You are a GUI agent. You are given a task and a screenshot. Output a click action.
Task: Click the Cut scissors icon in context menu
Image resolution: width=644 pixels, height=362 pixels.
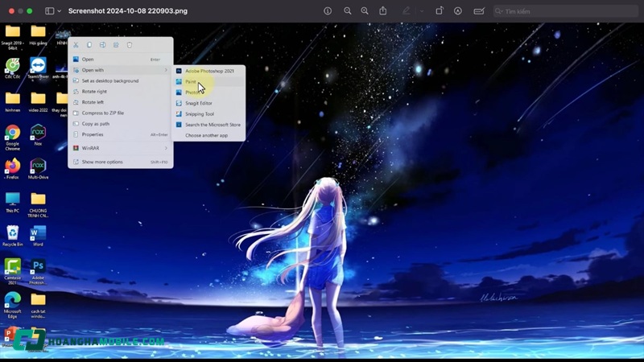pyautogui.click(x=76, y=45)
